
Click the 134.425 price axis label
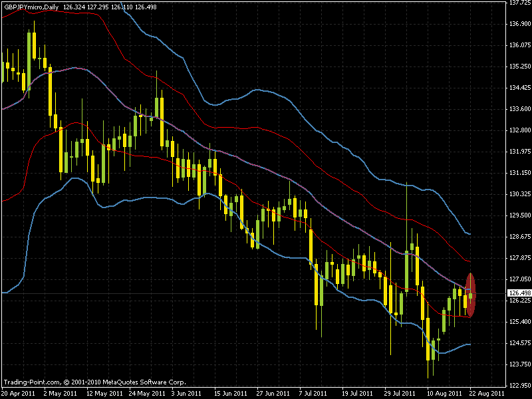520,88
